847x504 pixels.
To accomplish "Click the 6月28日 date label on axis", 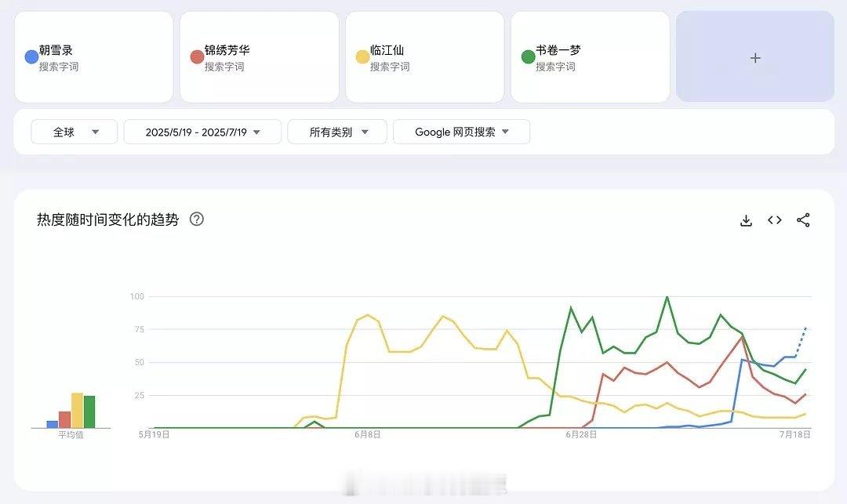I will click(581, 433).
